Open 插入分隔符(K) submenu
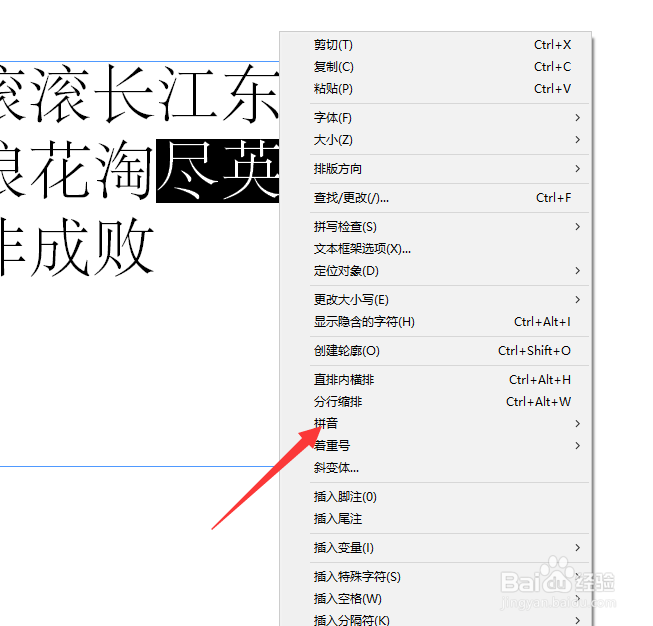Screen dimensions: 653x626 pos(436,620)
